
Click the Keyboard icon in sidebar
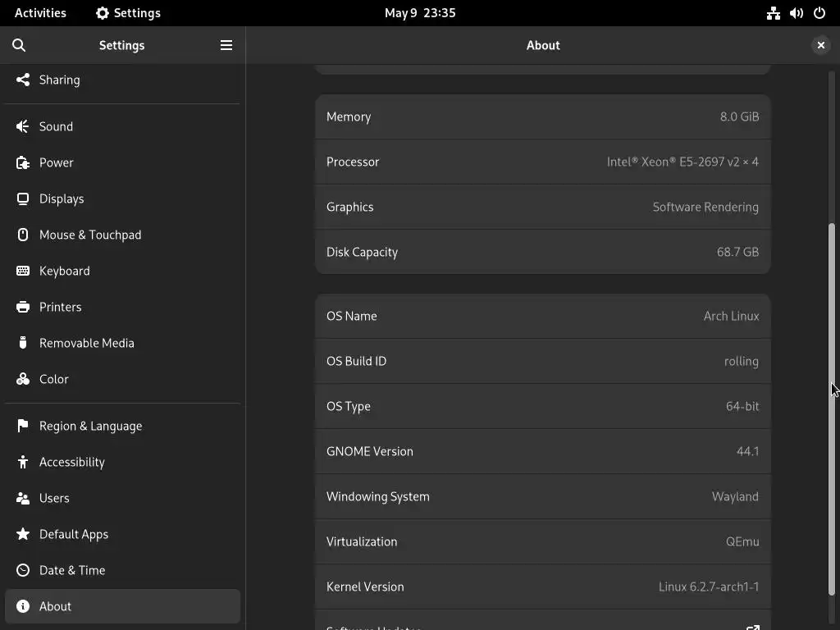(x=22, y=271)
